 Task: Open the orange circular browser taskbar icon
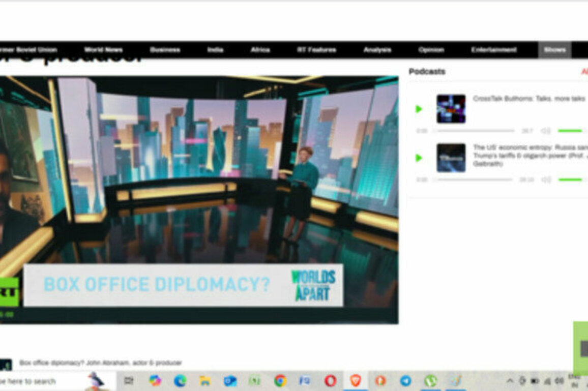380,381
